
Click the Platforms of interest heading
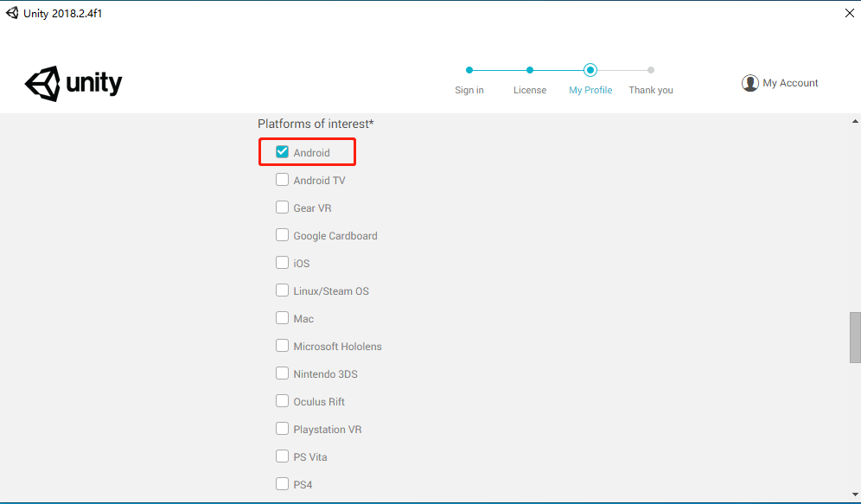click(316, 124)
